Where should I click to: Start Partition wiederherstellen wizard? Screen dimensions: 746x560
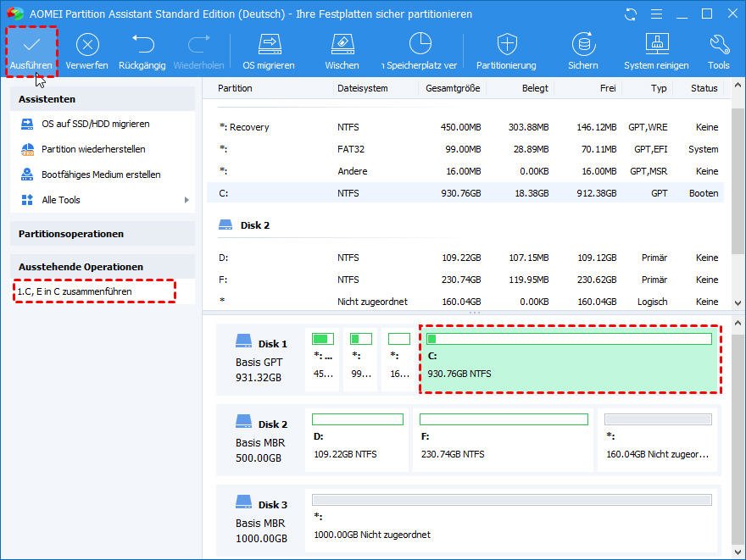(x=93, y=149)
